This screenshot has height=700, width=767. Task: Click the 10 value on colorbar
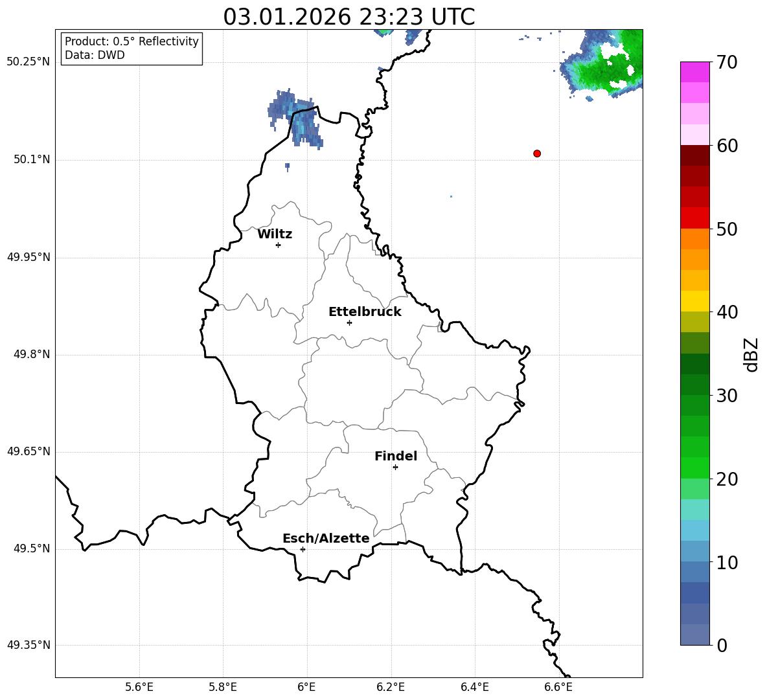coord(727,562)
